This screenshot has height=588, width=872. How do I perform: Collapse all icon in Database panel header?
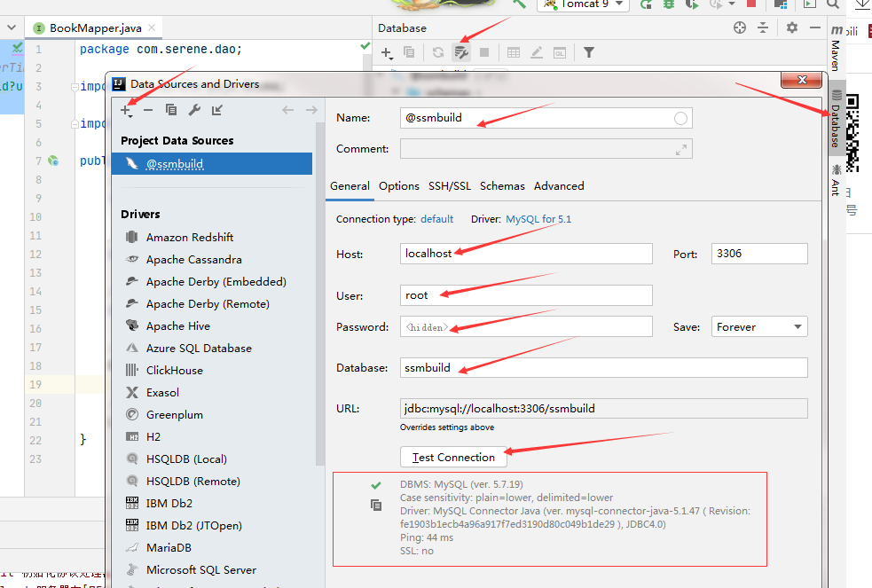click(763, 27)
